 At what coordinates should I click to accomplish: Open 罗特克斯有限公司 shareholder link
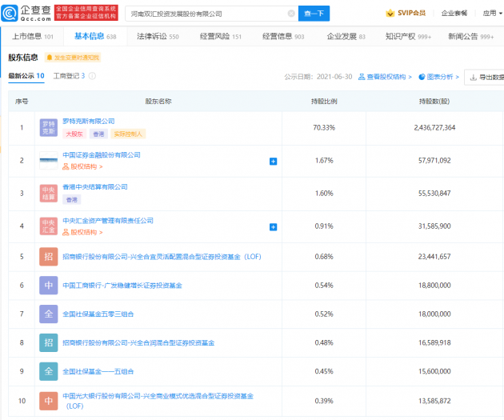click(x=88, y=121)
